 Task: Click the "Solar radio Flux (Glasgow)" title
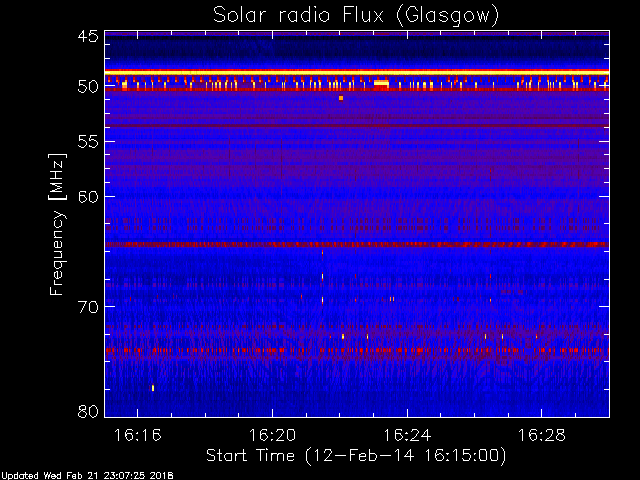pyautogui.click(x=356, y=16)
